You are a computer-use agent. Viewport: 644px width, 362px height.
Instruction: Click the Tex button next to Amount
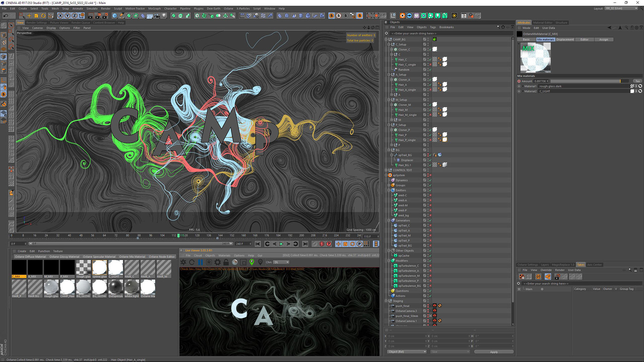click(x=637, y=81)
